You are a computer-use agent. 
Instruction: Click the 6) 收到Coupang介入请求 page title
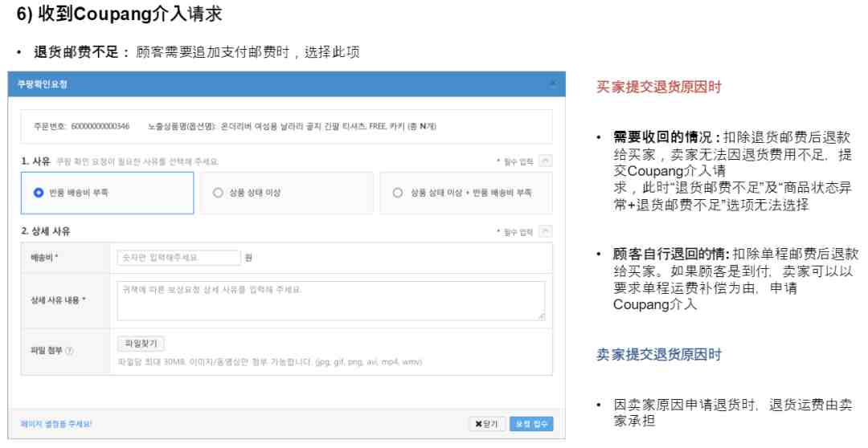(119, 14)
